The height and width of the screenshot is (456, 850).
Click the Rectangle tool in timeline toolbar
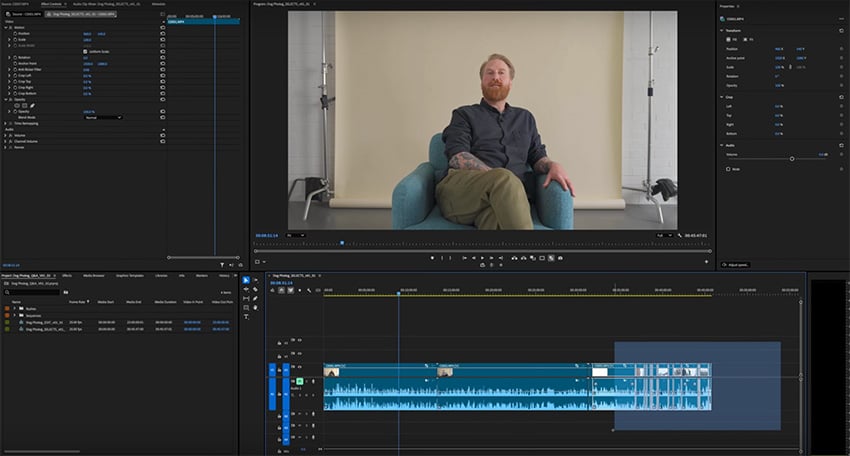point(246,307)
